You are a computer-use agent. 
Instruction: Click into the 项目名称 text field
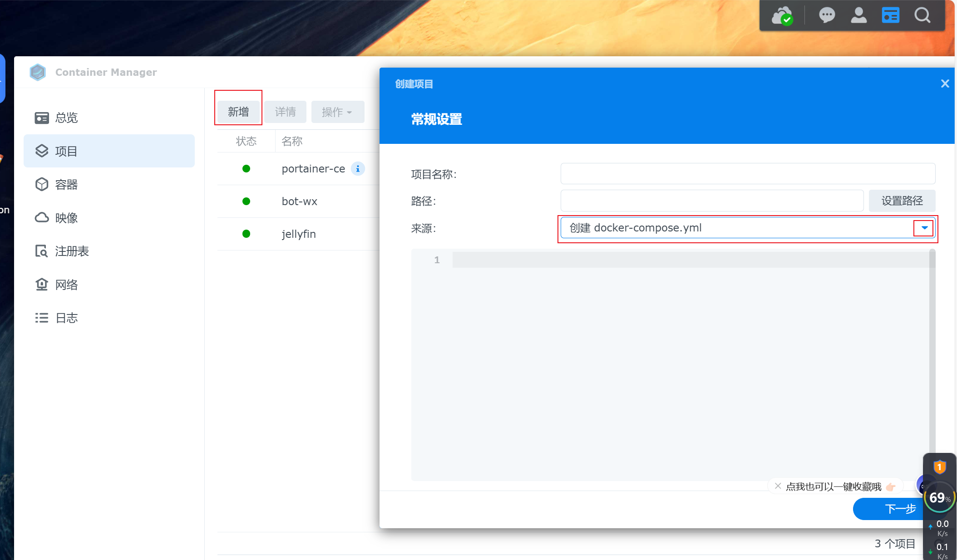pos(747,174)
